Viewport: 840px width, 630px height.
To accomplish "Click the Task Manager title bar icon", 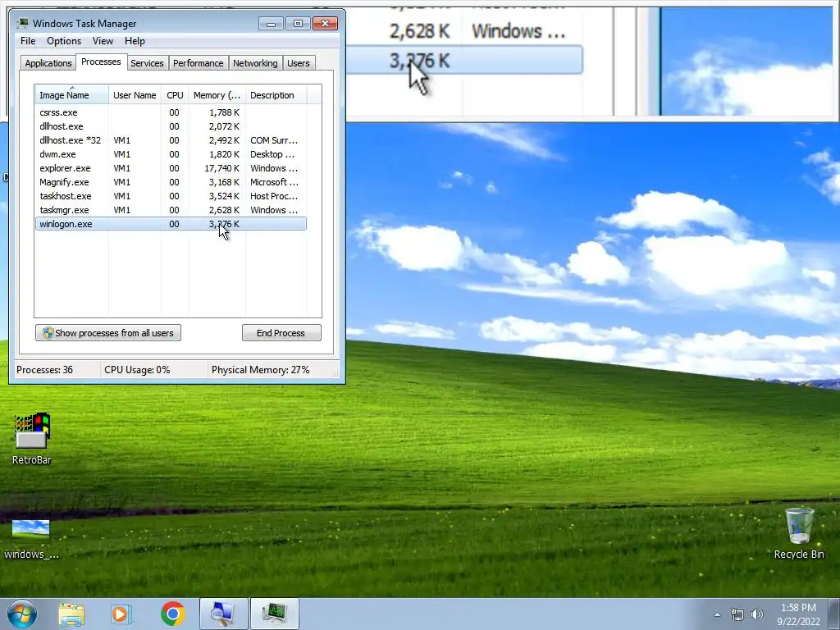I will pos(22,23).
